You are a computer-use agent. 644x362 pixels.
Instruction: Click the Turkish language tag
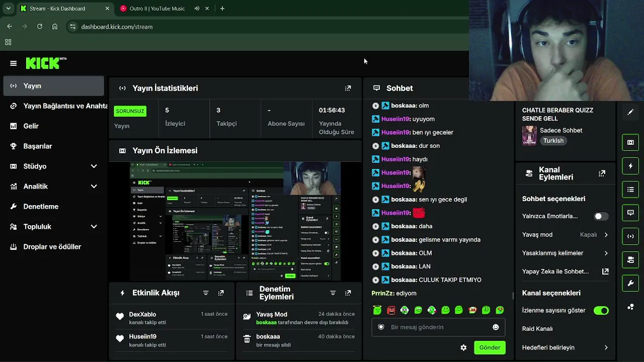point(553,141)
